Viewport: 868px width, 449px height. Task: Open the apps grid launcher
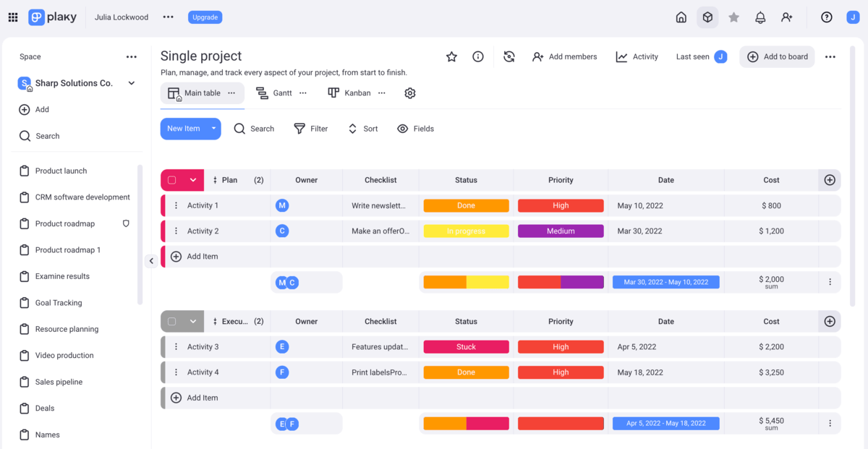pos(13,17)
